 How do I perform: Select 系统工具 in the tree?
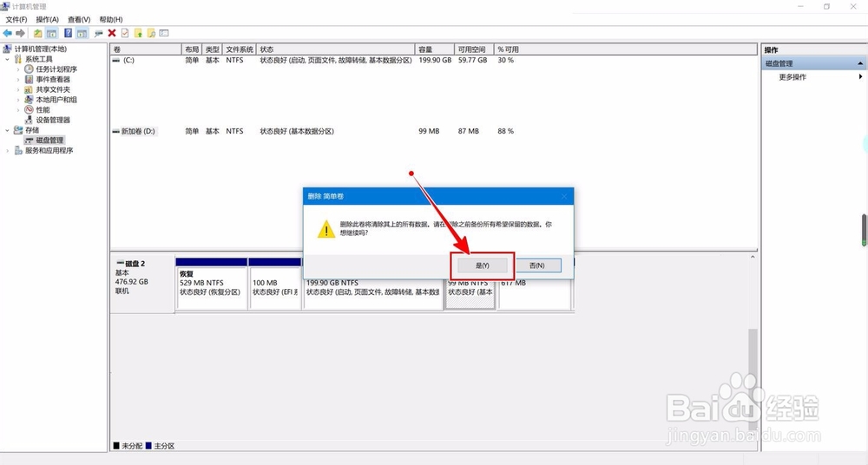39,59
